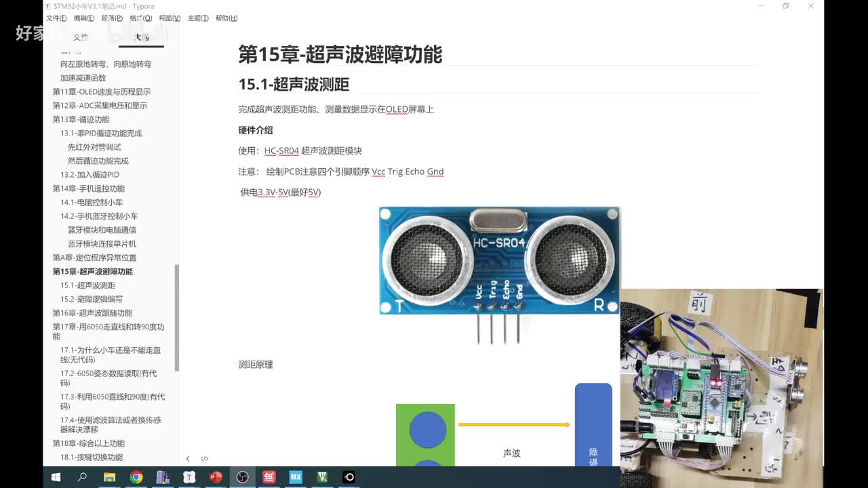Open the blue MX app on taskbar
Screen dimensions: 868x488
tap(296, 477)
